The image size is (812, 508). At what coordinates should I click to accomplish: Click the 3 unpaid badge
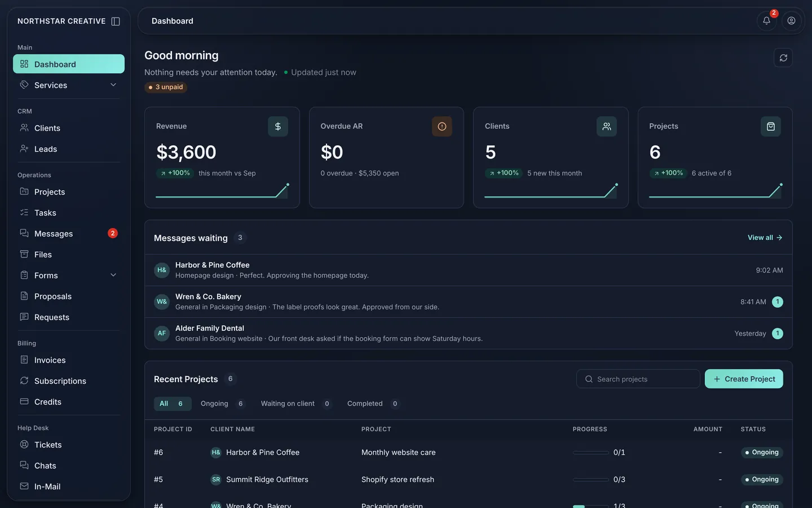(x=166, y=87)
